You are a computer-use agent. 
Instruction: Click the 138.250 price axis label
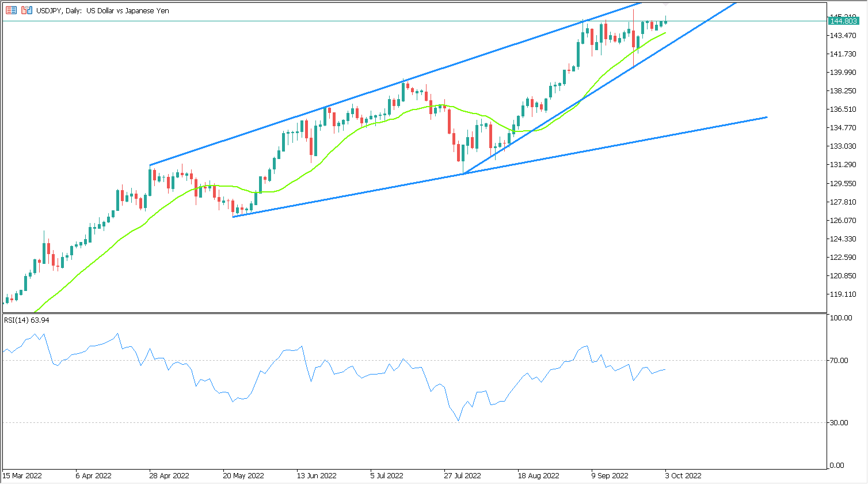(x=843, y=91)
